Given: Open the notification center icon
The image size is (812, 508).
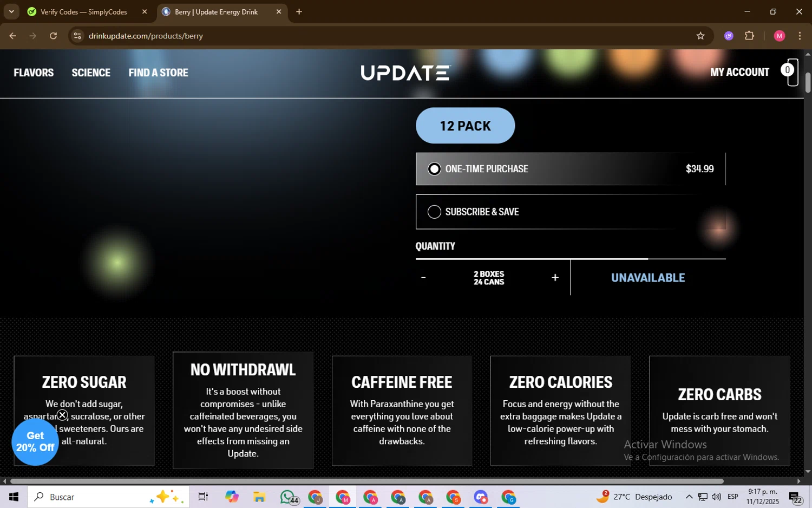Looking at the screenshot, I should coord(795,497).
